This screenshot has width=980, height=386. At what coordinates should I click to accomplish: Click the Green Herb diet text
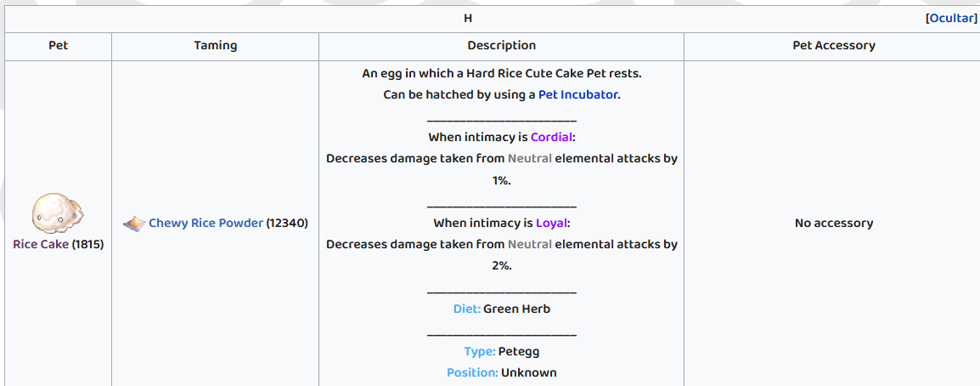(x=517, y=309)
